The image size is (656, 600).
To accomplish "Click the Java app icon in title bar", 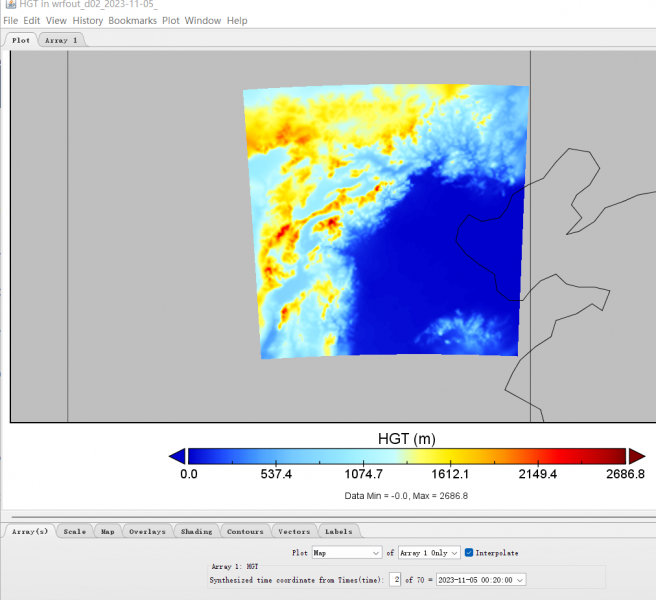I will [x=9, y=5].
